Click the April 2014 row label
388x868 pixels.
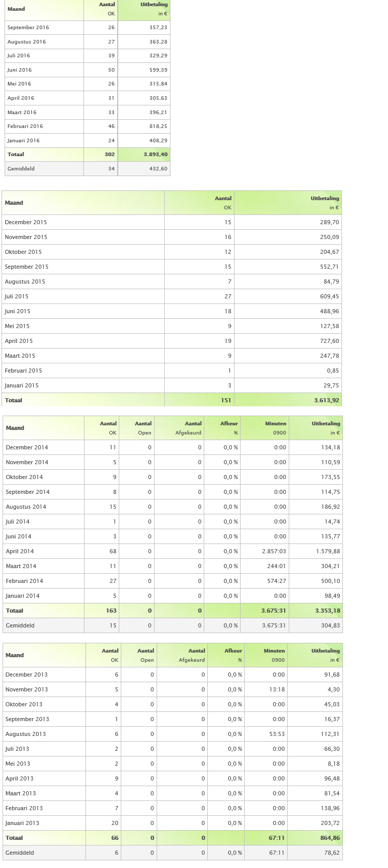tap(20, 552)
